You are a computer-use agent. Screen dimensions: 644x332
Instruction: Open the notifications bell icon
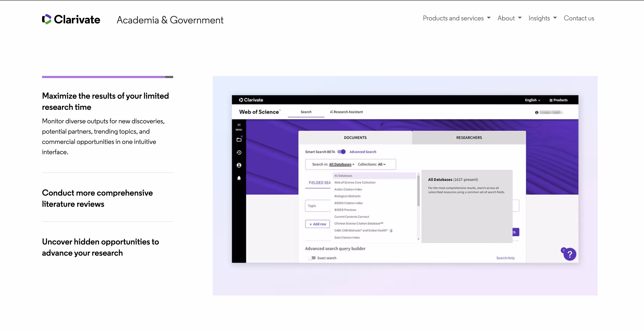(x=239, y=178)
